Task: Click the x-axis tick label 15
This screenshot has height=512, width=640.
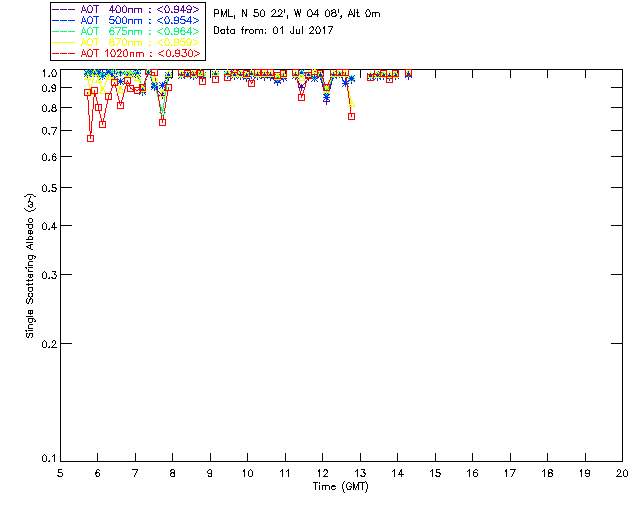Action: pos(435,473)
